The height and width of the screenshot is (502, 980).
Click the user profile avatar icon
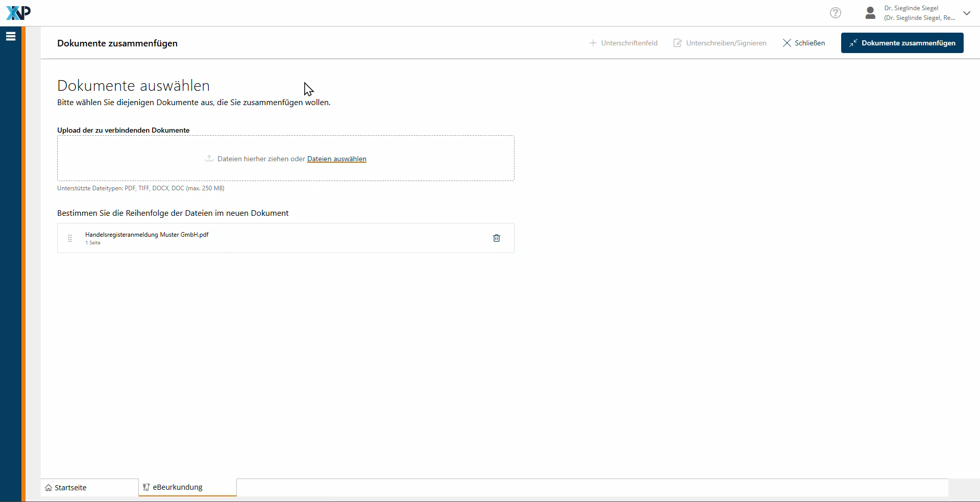click(x=871, y=13)
